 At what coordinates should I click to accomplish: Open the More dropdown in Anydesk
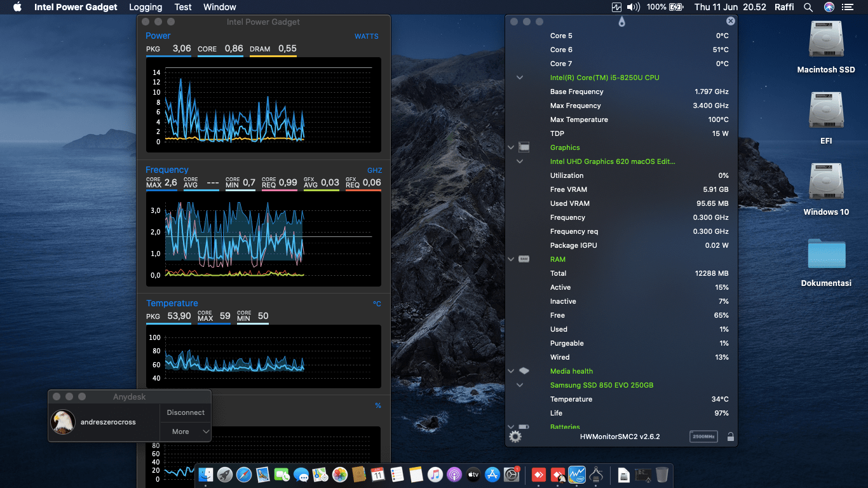coord(186,431)
